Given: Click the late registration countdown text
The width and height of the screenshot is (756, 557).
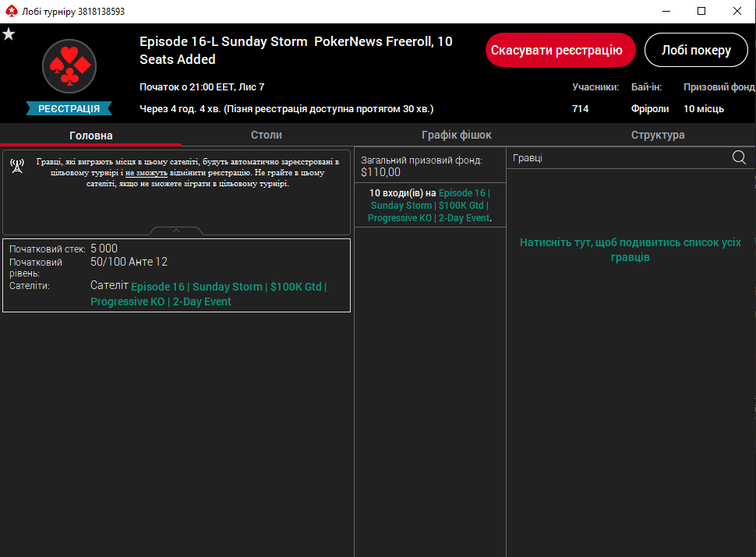Looking at the screenshot, I should pos(286,109).
